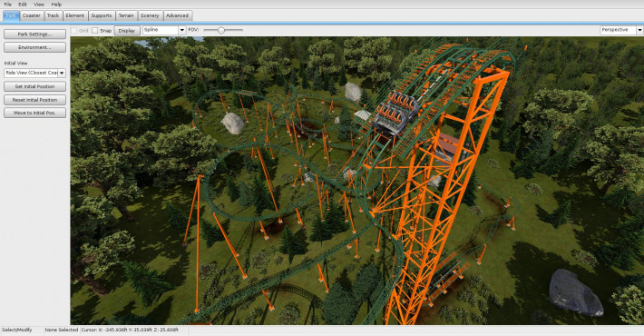Click Reset Initial Position button
644x336 pixels.
pos(34,100)
